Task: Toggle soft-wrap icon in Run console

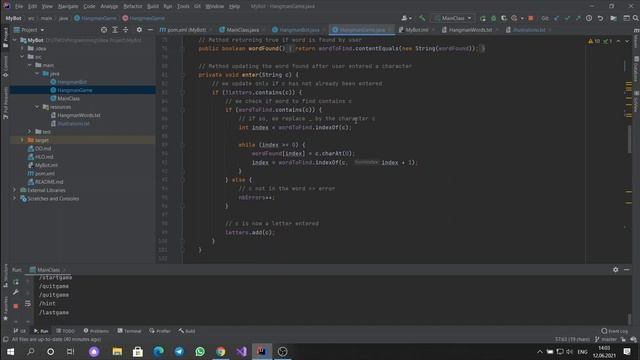Action: [28, 304]
